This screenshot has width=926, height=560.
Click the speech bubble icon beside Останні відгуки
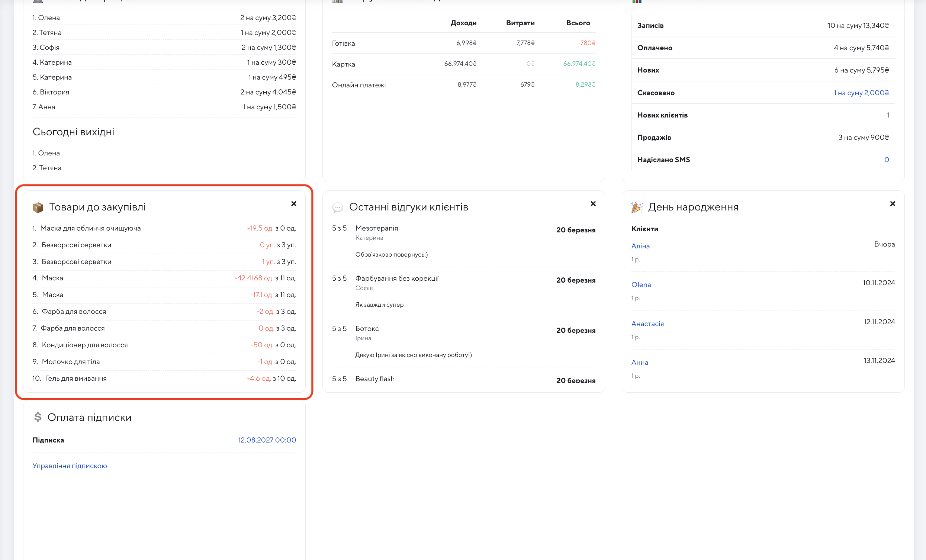[x=337, y=207]
